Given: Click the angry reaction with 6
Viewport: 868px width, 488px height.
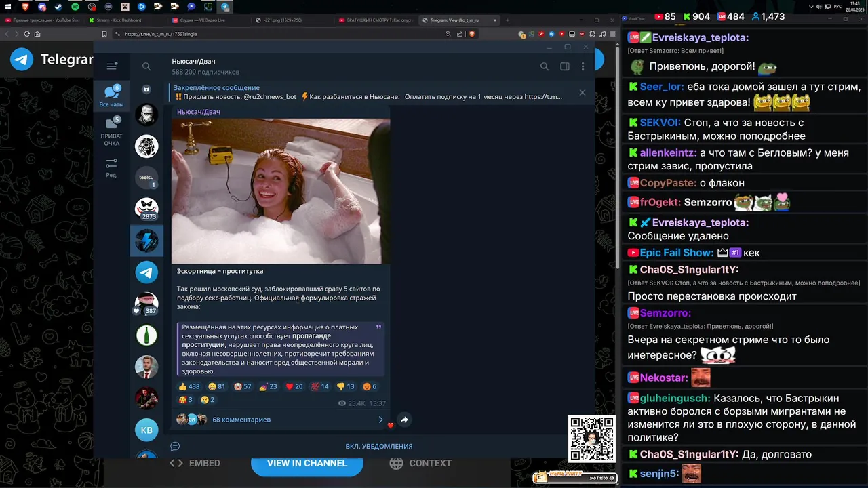Looking at the screenshot, I should point(370,386).
